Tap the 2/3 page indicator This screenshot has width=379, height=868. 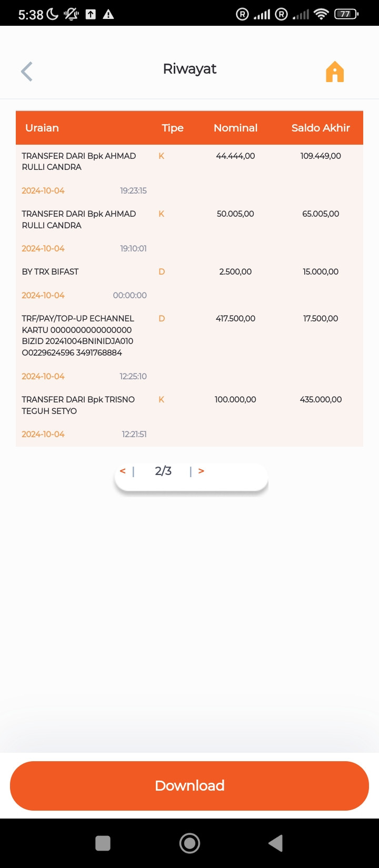[163, 471]
